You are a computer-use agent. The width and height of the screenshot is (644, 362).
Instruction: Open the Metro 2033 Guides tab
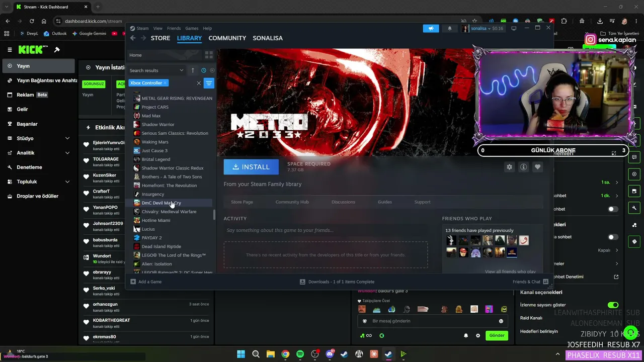pos(385,202)
